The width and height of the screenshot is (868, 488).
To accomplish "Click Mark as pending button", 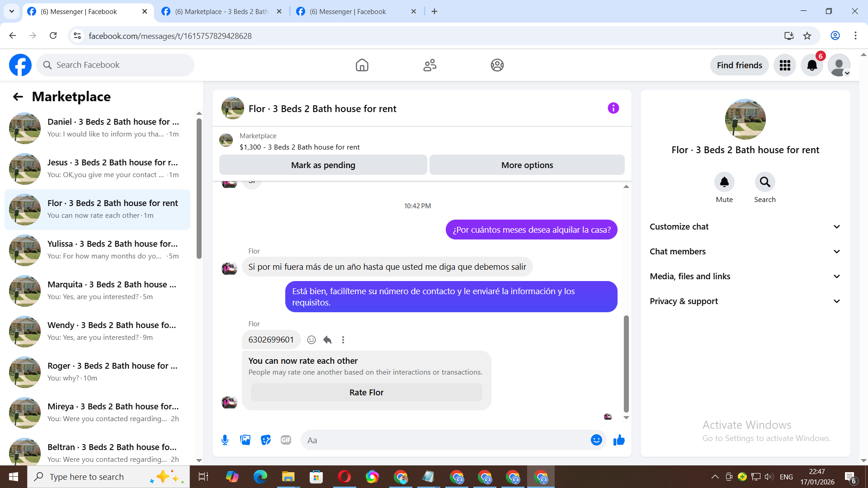I will coord(323,165).
